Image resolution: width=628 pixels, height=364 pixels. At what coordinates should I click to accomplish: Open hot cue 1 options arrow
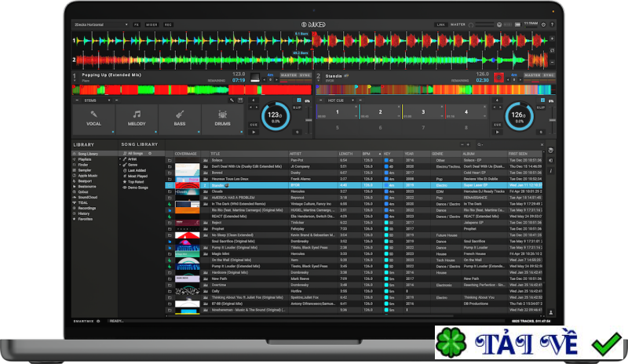(356, 116)
